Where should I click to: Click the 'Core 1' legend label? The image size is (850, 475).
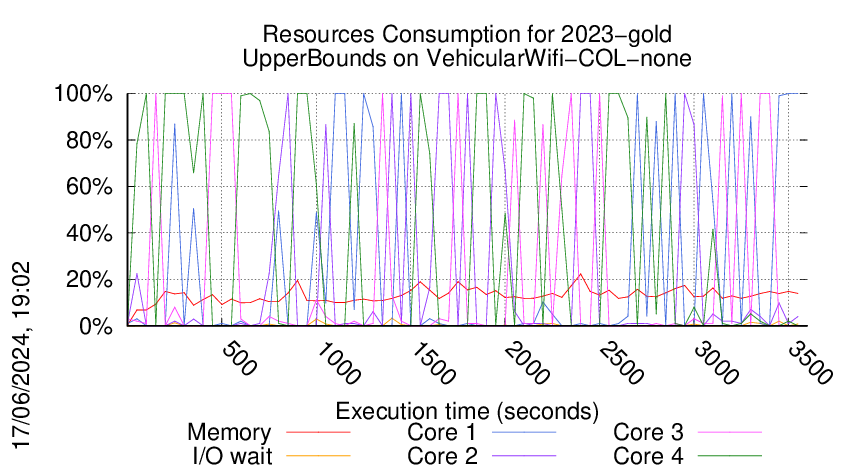[442, 433]
